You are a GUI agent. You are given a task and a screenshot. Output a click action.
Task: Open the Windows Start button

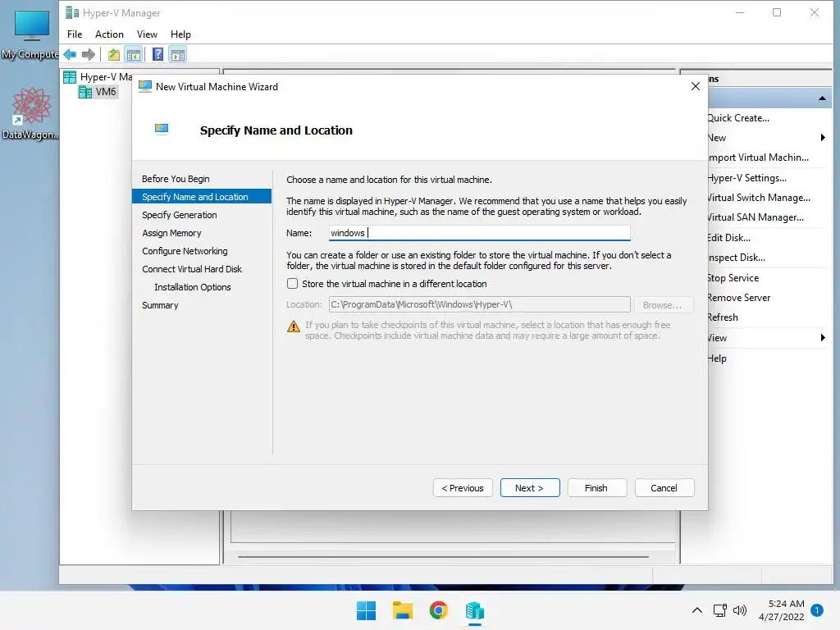click(x=367, y=610)
